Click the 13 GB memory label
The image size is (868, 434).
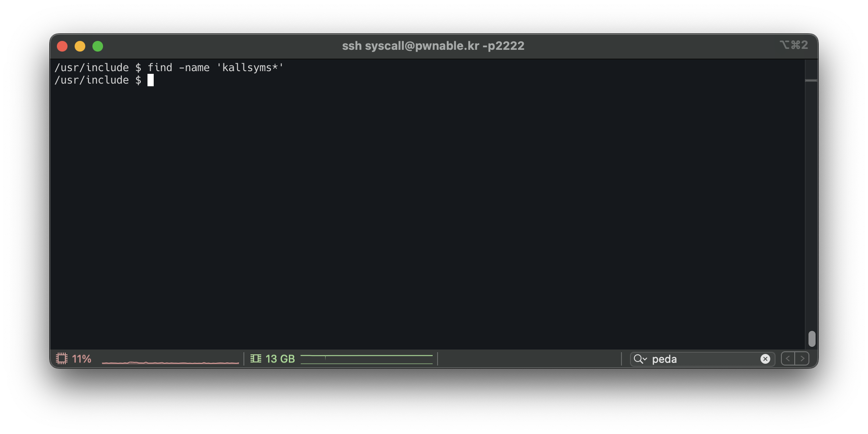pyautogui.click(x=280, y=359)
